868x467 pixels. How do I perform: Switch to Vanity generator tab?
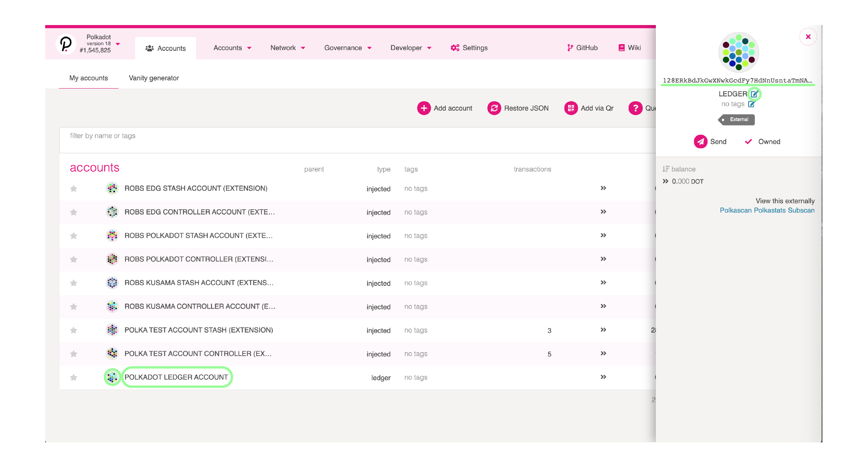point(154,78)
